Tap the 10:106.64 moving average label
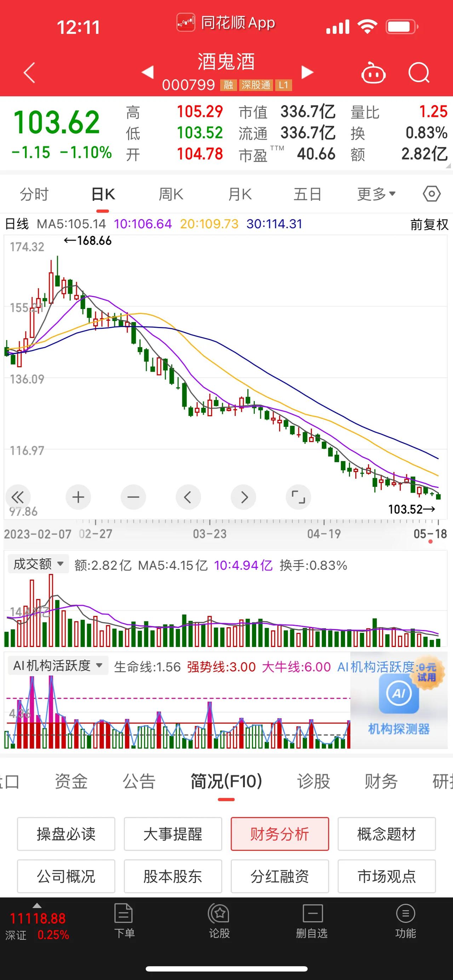The width and height of the screenshot is (453, 980). point(143,224)
